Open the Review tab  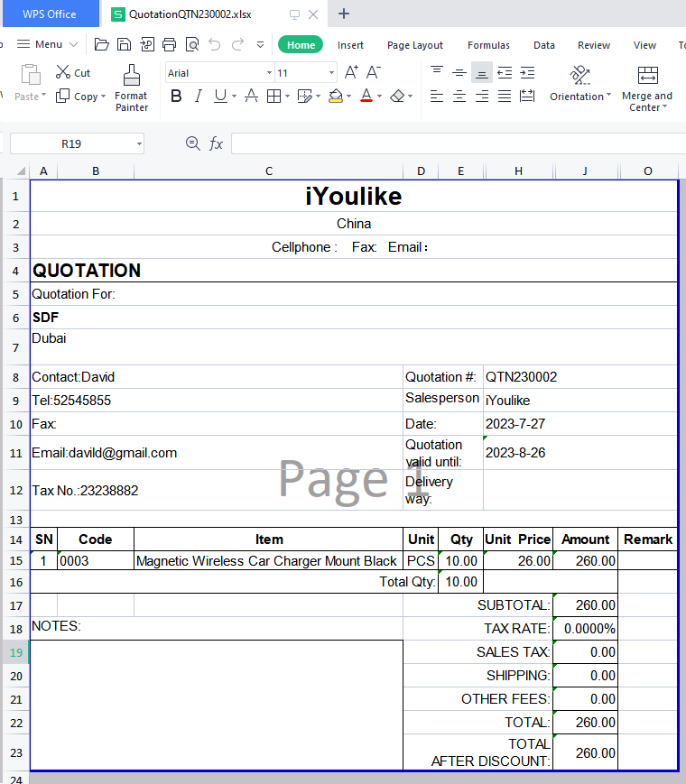593,45
